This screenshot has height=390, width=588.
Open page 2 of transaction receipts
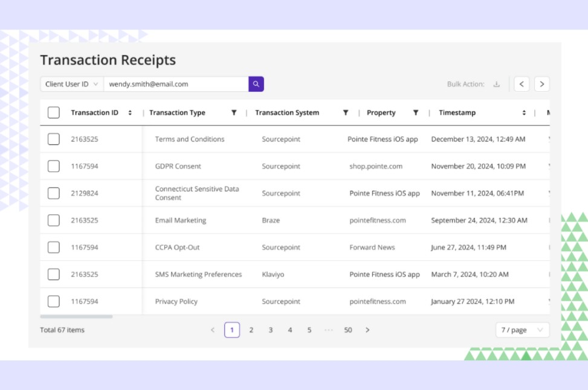251,330
